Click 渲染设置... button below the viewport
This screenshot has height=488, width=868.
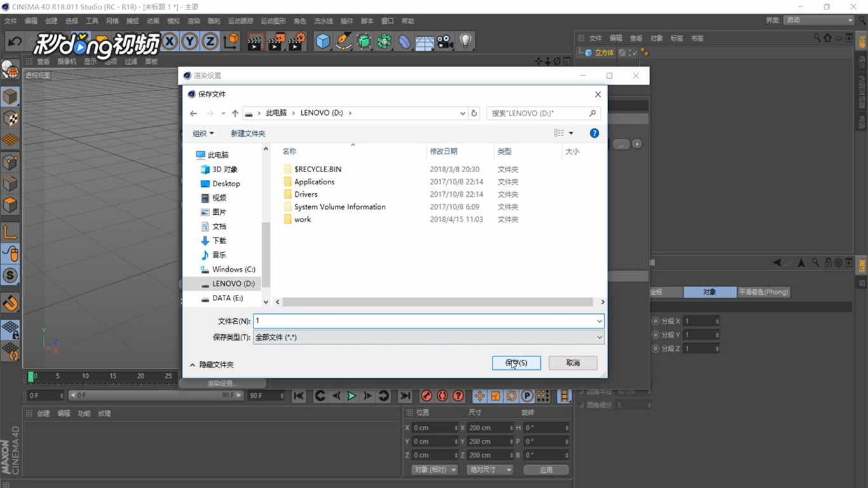(x=222, y=383)
